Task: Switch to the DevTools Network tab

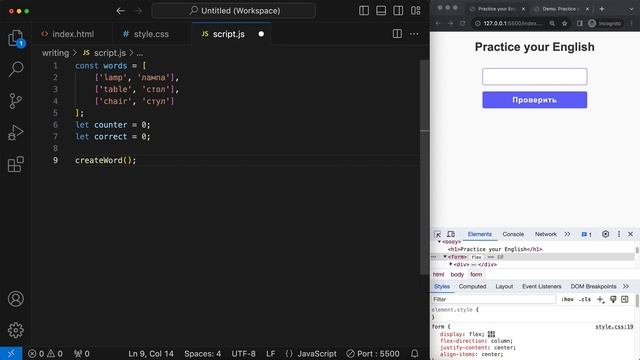Action: coord(546,234)
